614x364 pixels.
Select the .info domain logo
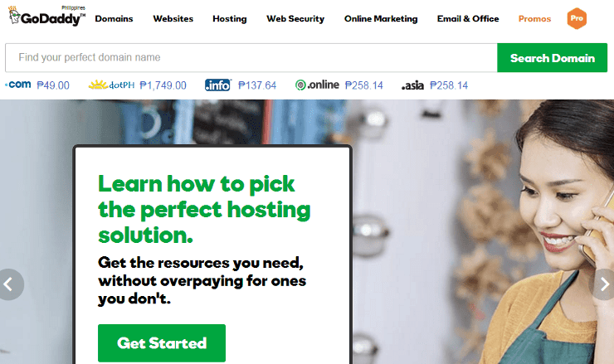click(218, 85)
